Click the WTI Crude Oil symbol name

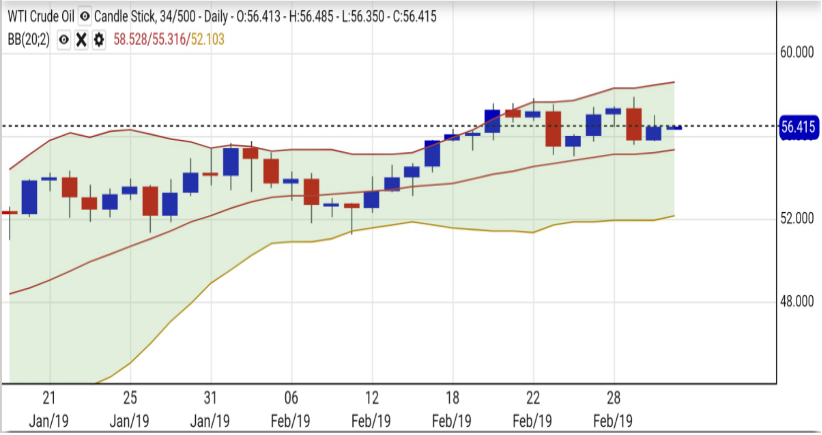pos(42,17)
